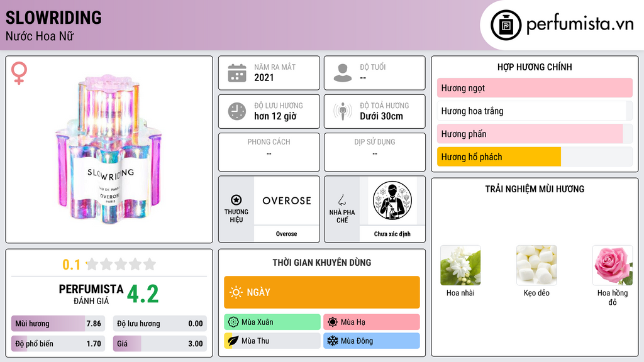
Task: Click the leaf icon for Mùa Thu
Action: coord(233,341)
